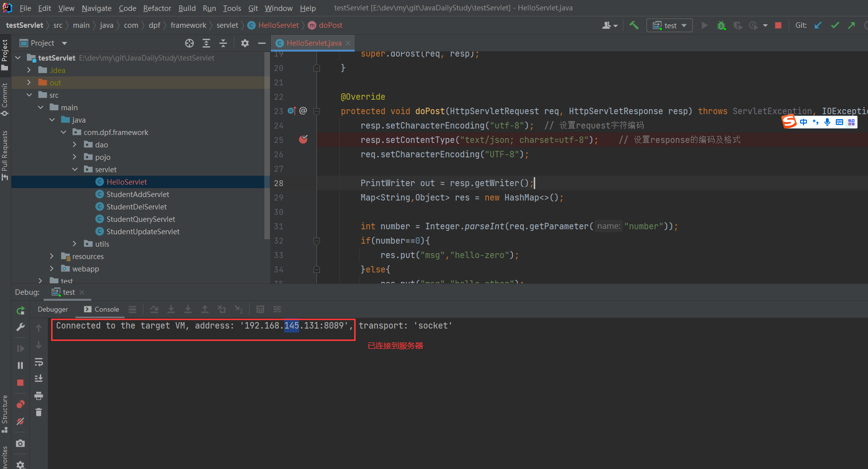868x469 pixels.
Task: Toggle mute breakpoints in the debug panel
Action: point(20,421)
